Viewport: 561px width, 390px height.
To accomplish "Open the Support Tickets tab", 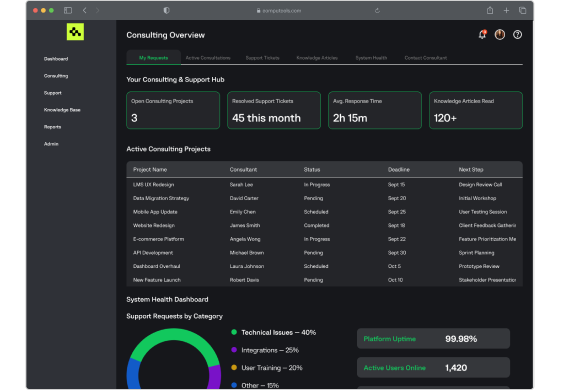I will [x=262, y=58].
